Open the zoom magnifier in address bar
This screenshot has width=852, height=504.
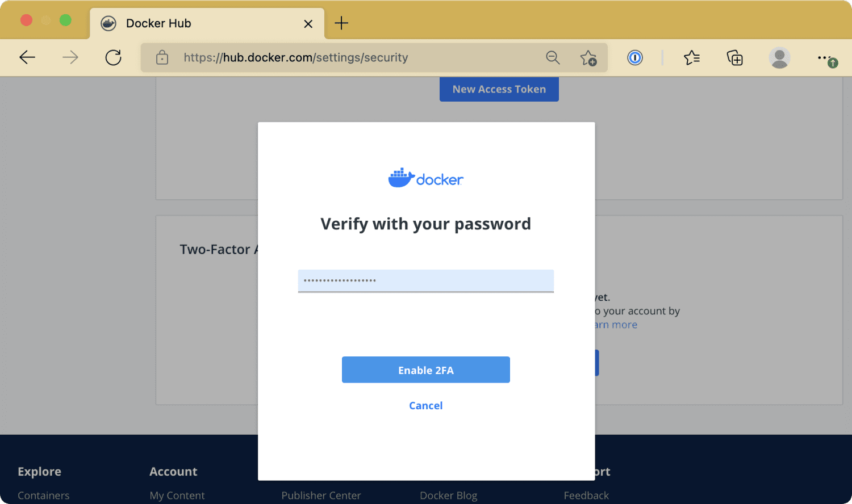(x=553, y=57)
